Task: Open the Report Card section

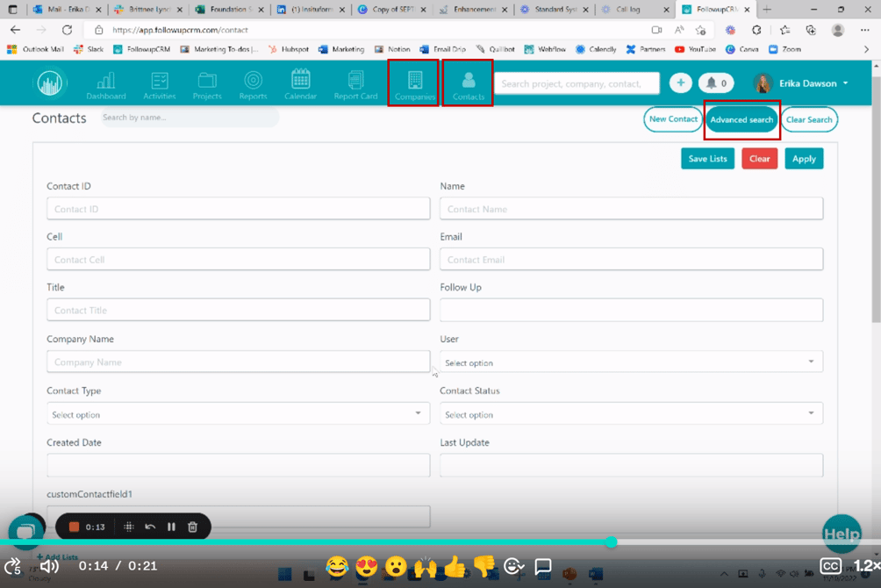Action: (355, 82)
